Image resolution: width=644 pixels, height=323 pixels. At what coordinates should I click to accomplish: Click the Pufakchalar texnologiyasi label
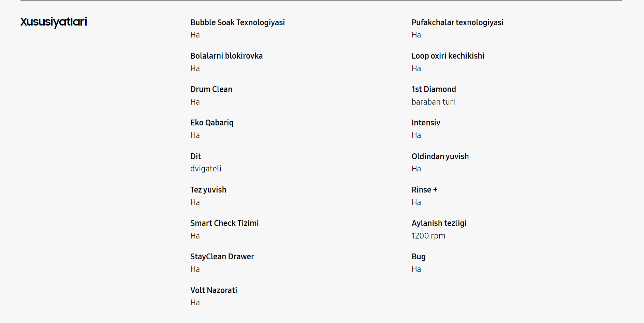(x=457, y=22)
